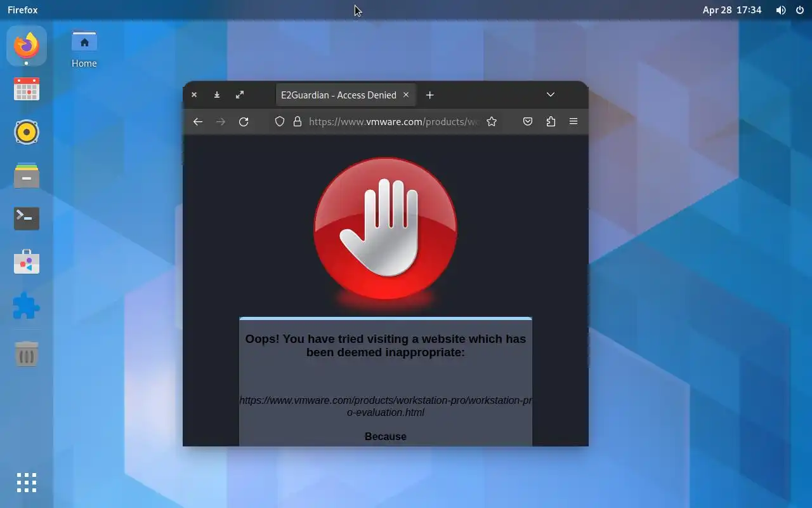The width and height of the screenshot is (812, 508).
Task: Open the tracking protection shield icon
Action: [280, 122]
